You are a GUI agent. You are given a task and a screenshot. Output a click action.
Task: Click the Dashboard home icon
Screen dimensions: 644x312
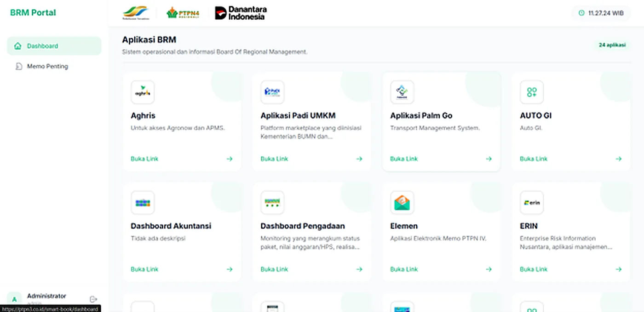(18, 46)
